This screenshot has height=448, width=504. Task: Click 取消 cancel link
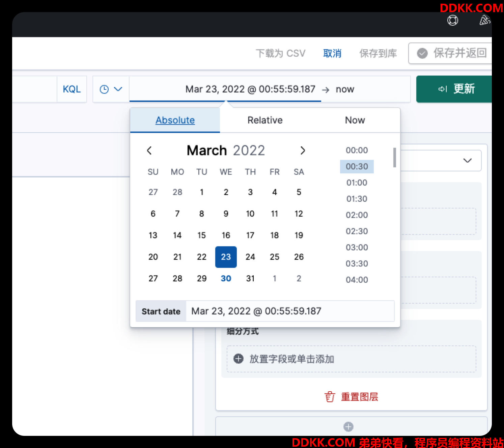[x=332, y=53]
